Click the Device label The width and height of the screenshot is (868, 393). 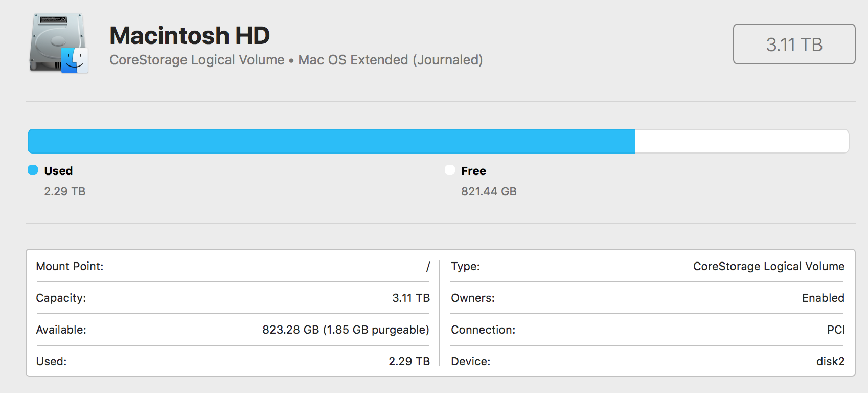point(470,361)
